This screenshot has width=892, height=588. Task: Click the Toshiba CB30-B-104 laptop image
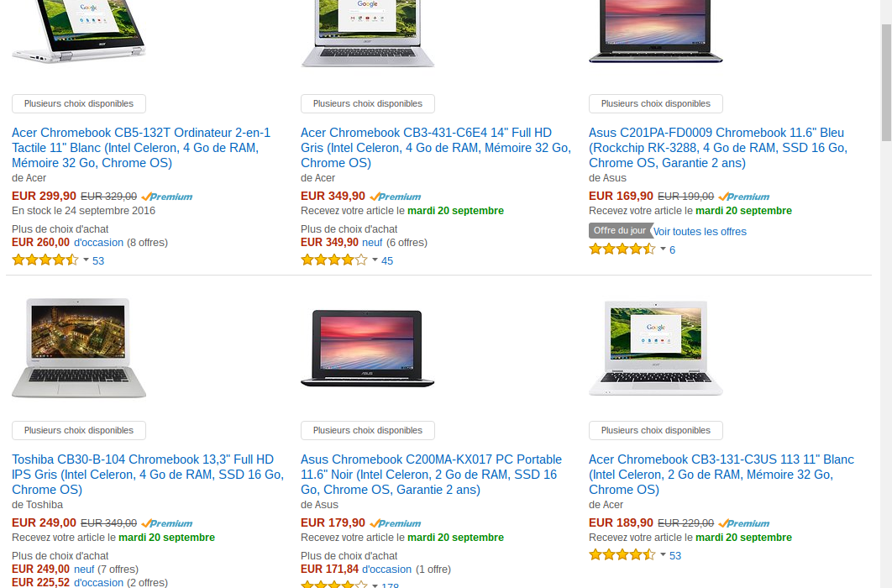pyautogui.click(x=79, y=348)
